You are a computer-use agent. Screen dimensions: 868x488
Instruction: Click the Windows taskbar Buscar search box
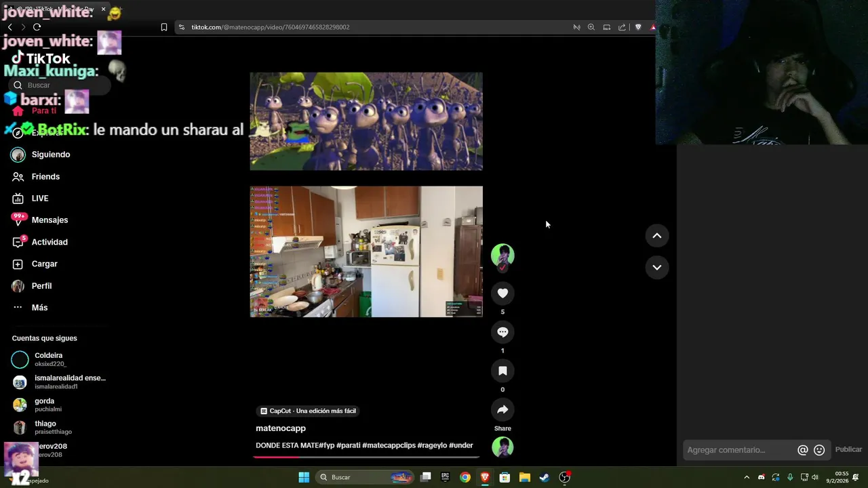[x=366, y=477]
